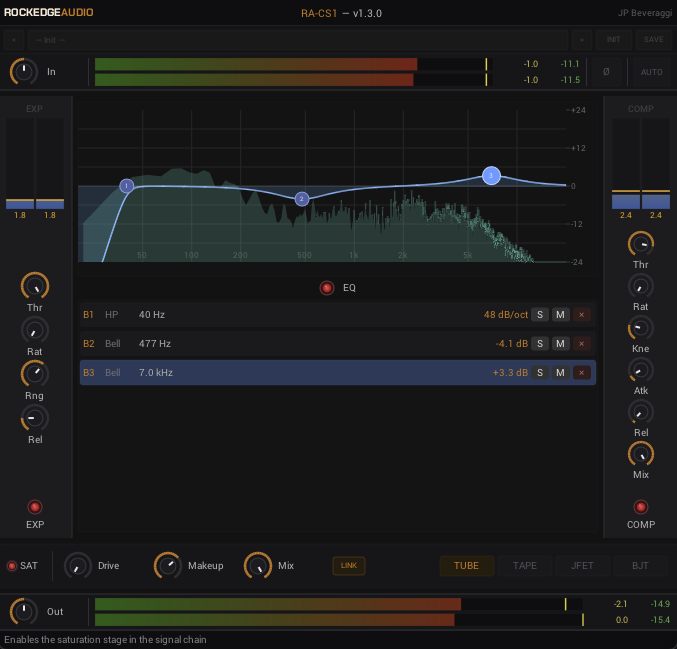The image size is (677, 649).
Task: Click the B1 band label
Action: [x=88, y=315]
